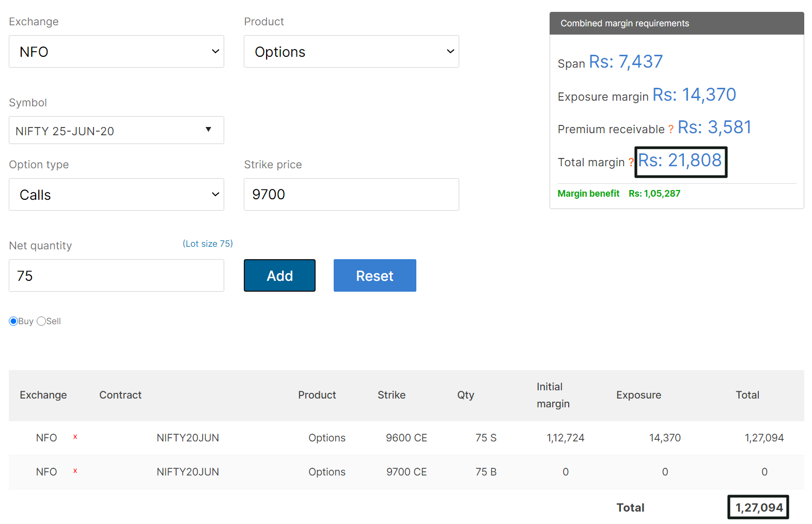812x524 pixels.
Task: Click the Combined margin requirements header
Action: 677,23
